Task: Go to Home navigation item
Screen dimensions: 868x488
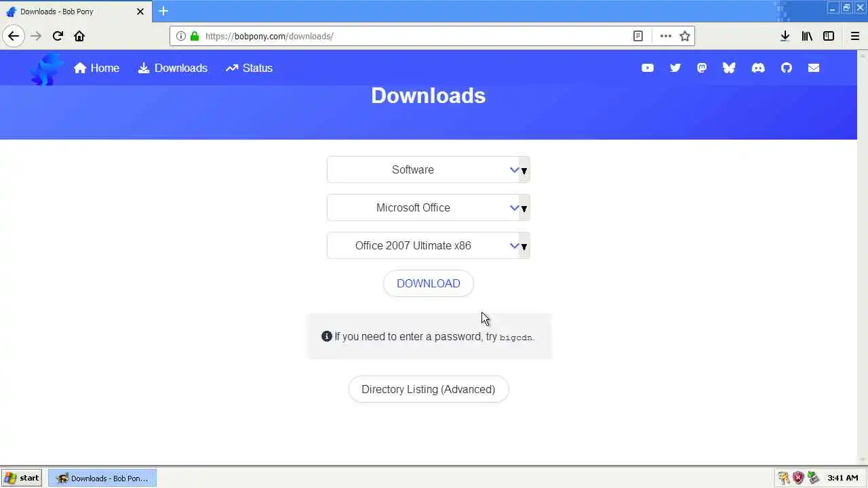Action: point(96,68)
